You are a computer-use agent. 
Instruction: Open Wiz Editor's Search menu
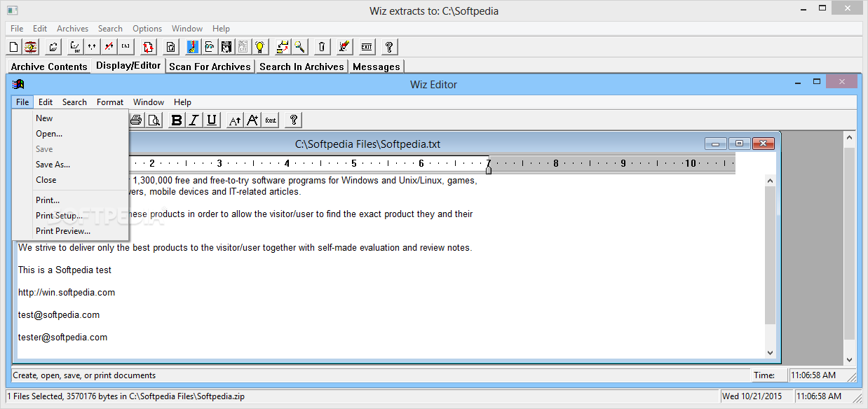point(74,102)
